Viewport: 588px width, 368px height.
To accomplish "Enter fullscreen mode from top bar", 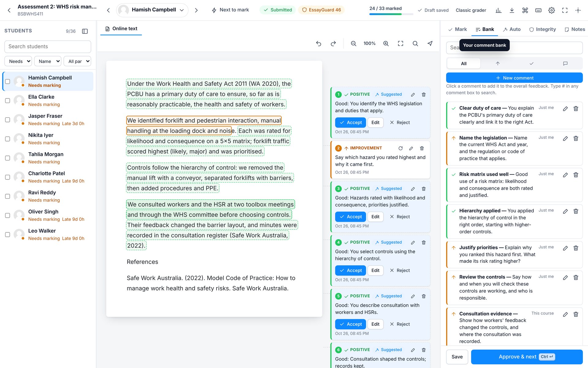I will [565, 10].
